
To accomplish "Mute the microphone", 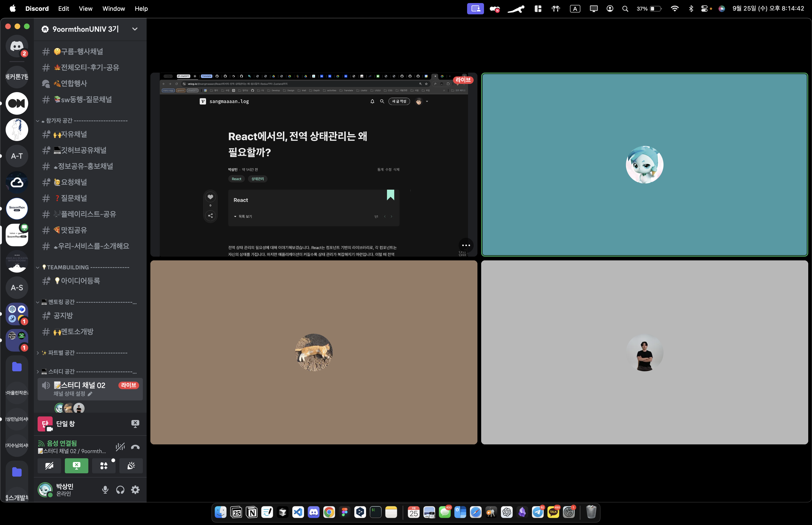I will pos(105,490).
